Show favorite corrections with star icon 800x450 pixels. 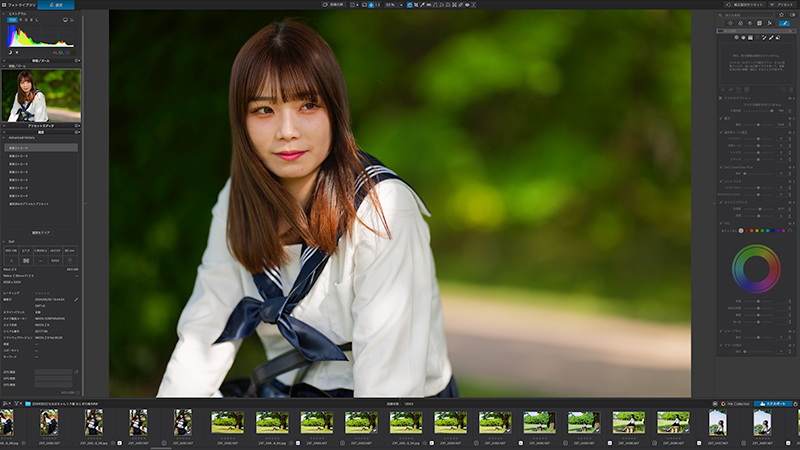click(x=781, y=15)
